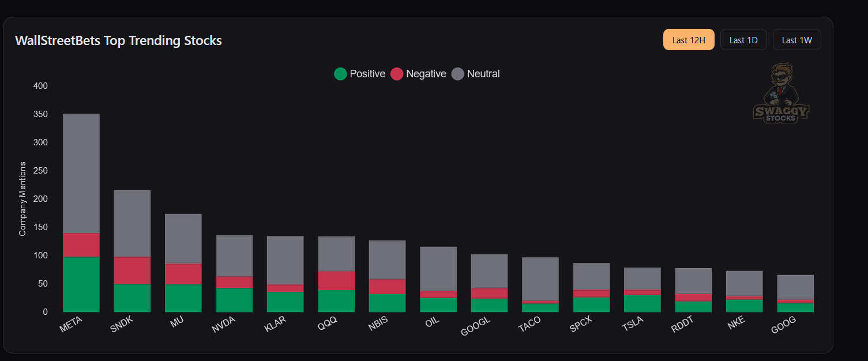Image resolution: width=868 pixels, height=361 pixels.
Task: Click the green Positive legend circle
Action: pyautogui.click(x=340, y=74)
